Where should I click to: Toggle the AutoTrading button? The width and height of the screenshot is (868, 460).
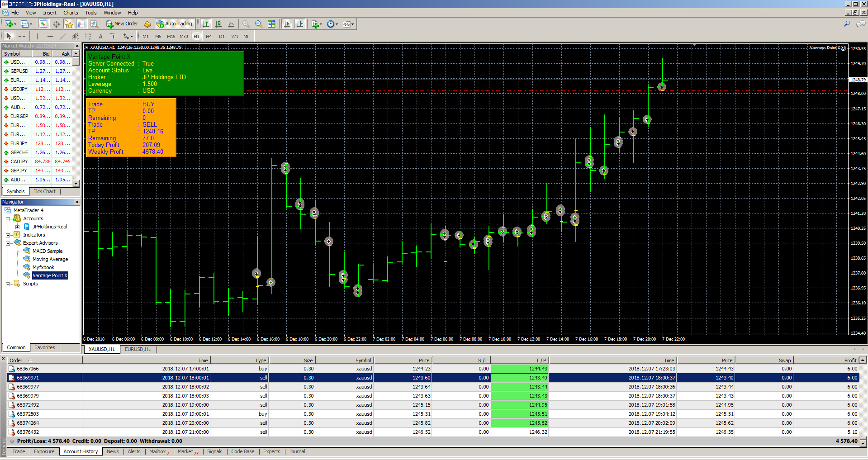point(174,24)
